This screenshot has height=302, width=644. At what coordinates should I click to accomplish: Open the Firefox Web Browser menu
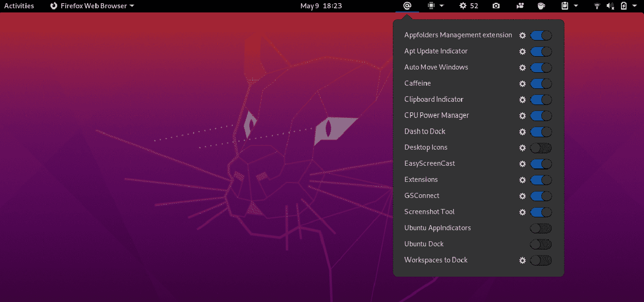click(x=91, y=6)
